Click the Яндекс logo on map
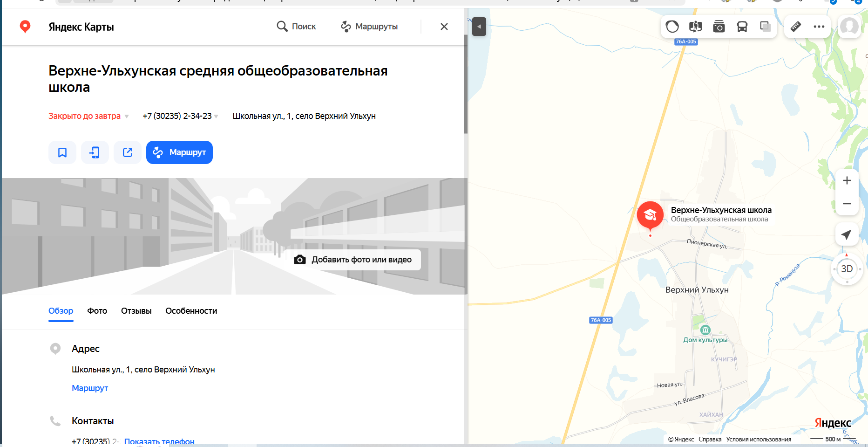This screenshot has width=868, height=447. 833,423
